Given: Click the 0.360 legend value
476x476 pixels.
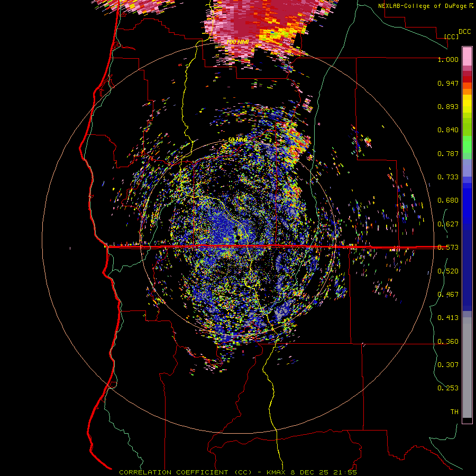Looking at the screenshot, I should 448,342.
